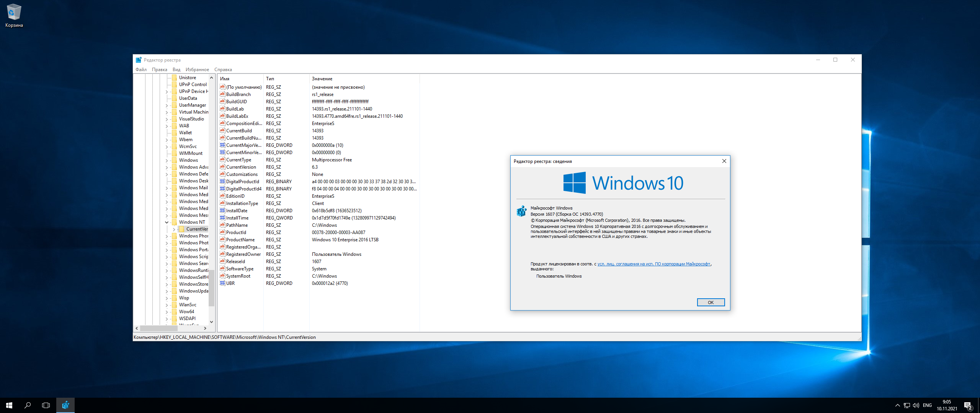The width and height of the screenshot is (980, 413).
Task: Expand the Wbem tree node
Action: tap(167, 140)
